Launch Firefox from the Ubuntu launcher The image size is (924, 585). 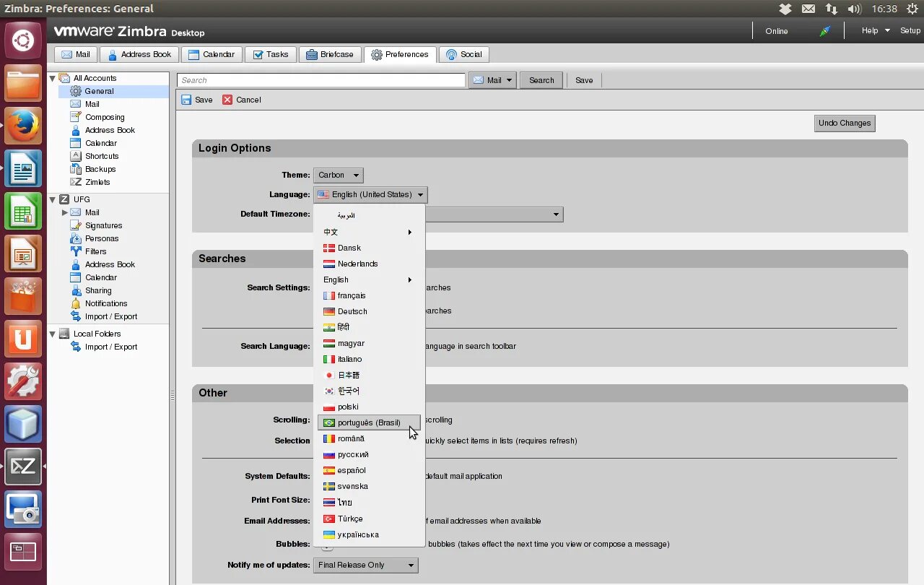point(23,126)
